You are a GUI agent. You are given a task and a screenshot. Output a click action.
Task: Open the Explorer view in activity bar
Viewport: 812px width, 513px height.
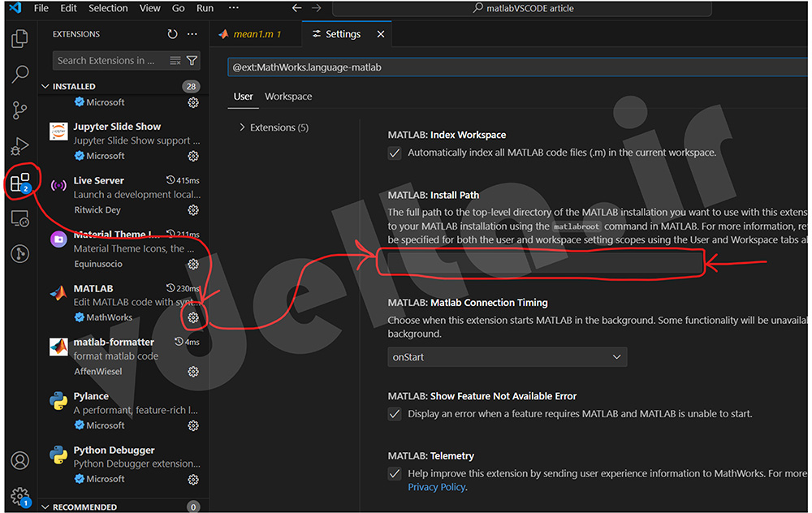(x=19, y=38)
